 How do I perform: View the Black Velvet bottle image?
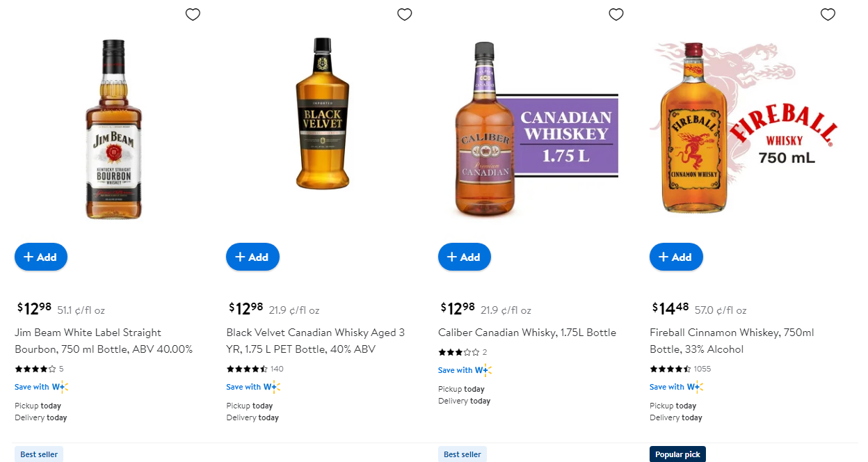[x=322, y=115]
